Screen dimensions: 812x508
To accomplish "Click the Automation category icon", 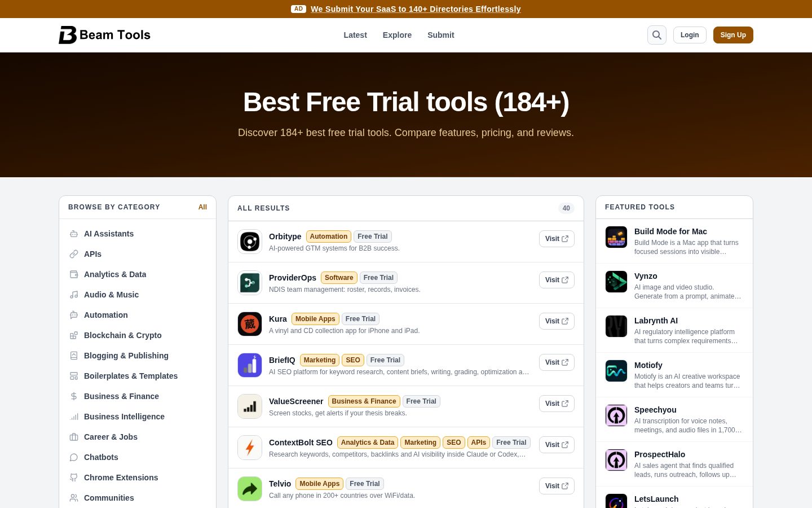I will (x=74, y=315).
